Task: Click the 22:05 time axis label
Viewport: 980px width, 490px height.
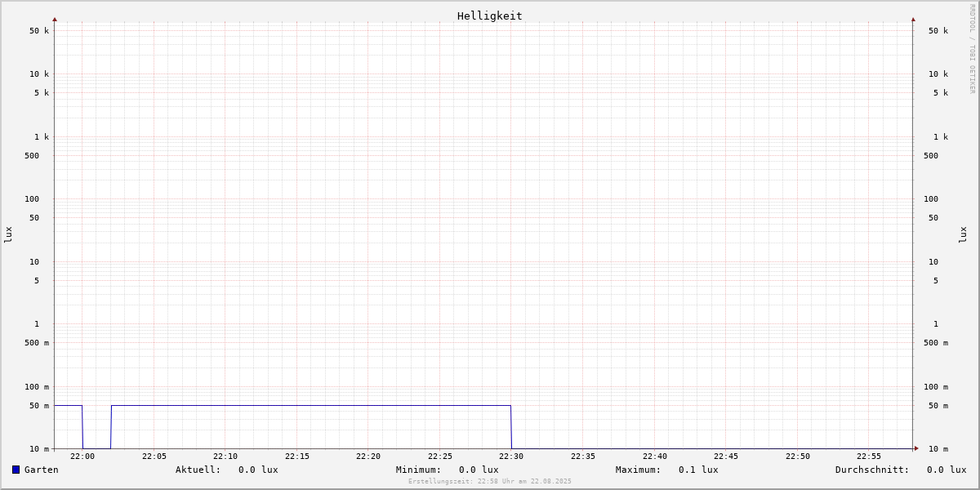Action: (x=154, y=457)
